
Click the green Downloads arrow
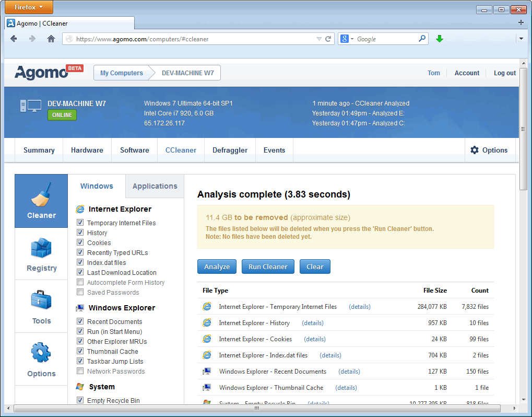[x=440, y=39]
